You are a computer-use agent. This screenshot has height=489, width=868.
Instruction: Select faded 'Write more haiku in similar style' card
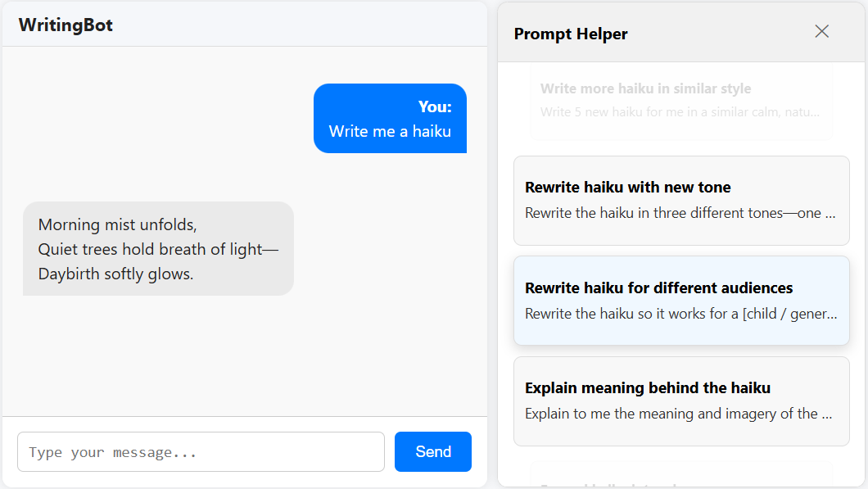click(681, 100)
